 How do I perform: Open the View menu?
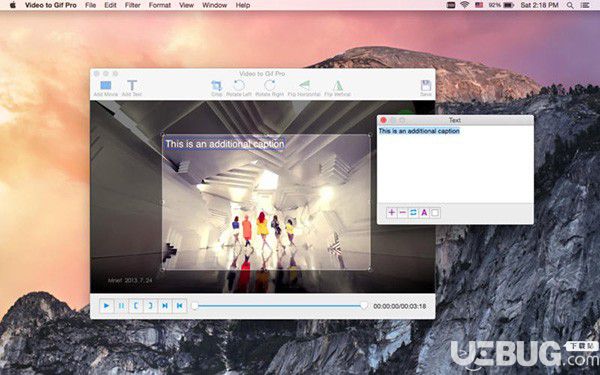coord(186,5)
